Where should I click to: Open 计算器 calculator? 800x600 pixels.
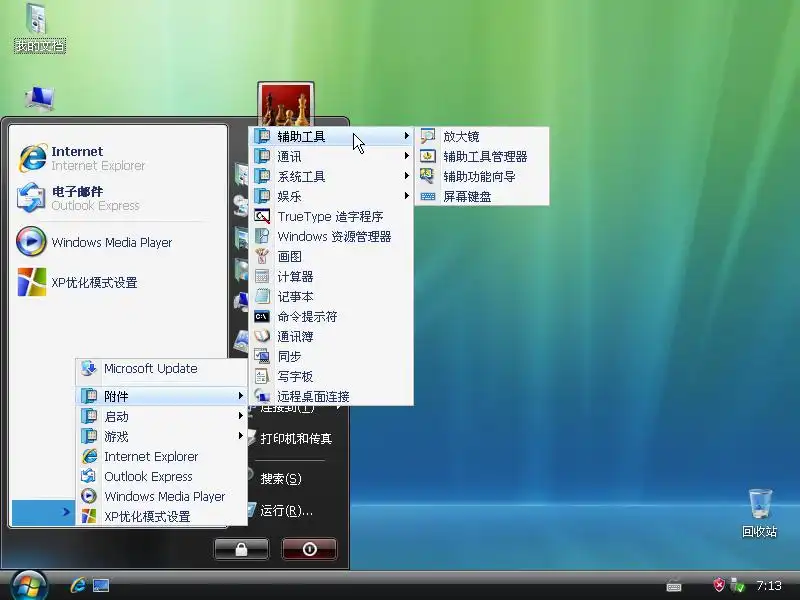click(331, 276)
